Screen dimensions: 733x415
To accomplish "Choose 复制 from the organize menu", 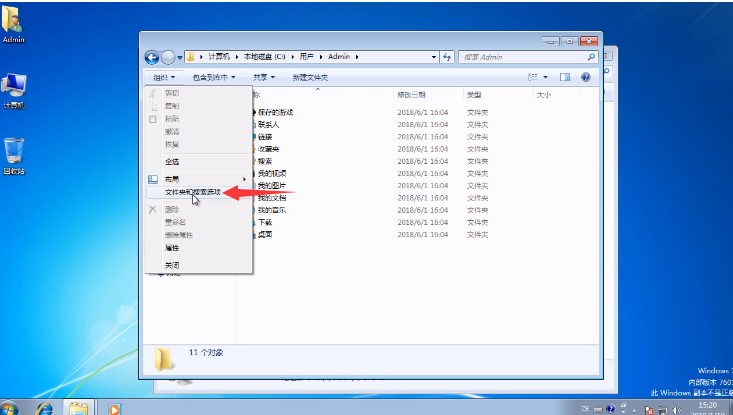I will point(199,106).
